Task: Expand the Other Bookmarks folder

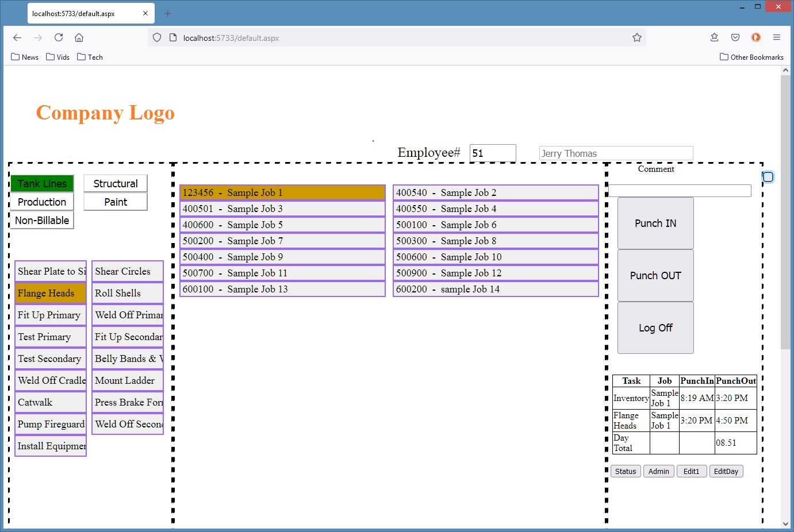Action: [x=751, y=57]
